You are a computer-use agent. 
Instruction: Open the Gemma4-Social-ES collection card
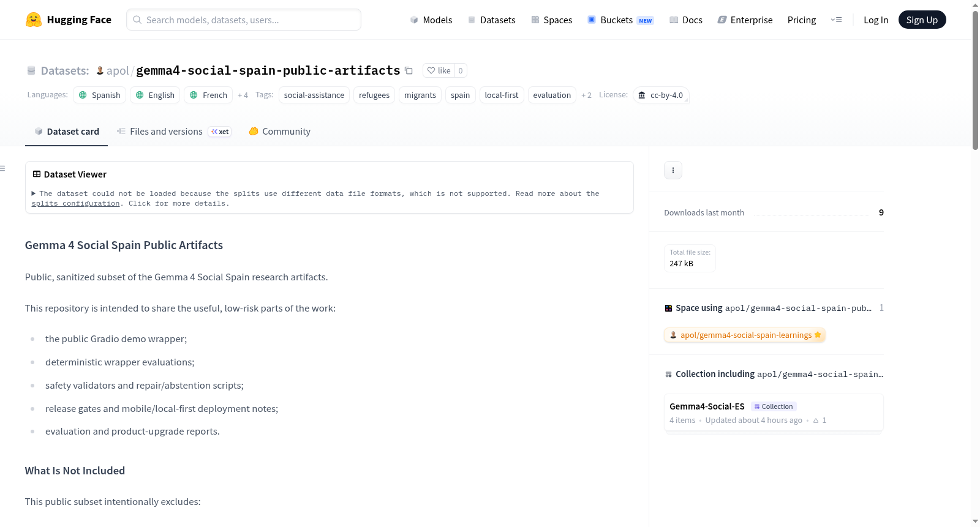coord(774,413)
